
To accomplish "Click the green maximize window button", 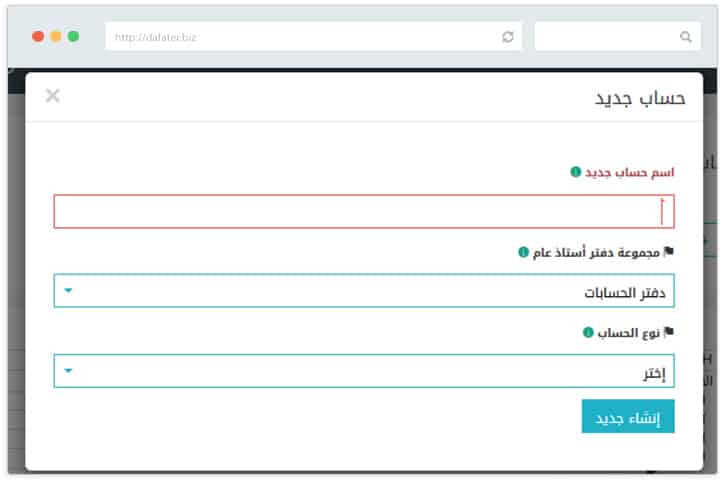I will [73, 36].
